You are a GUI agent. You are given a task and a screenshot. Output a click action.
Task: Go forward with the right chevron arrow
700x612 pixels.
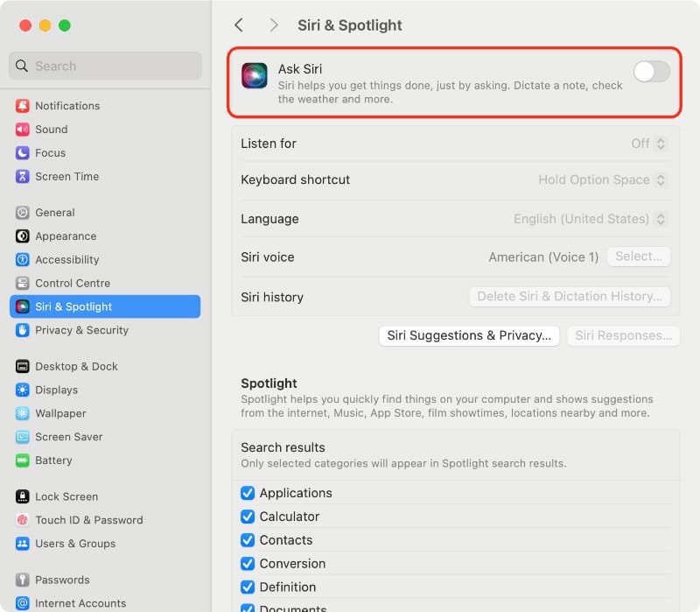(x=274, y=25)
